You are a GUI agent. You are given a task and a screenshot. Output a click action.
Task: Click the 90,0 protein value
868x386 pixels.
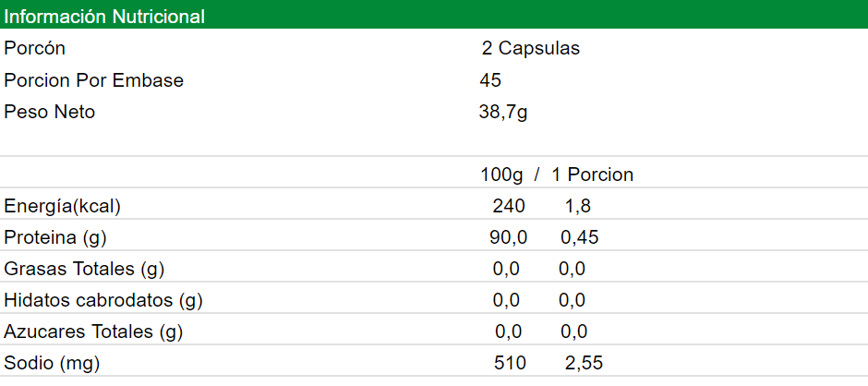(x=508, y=237)
